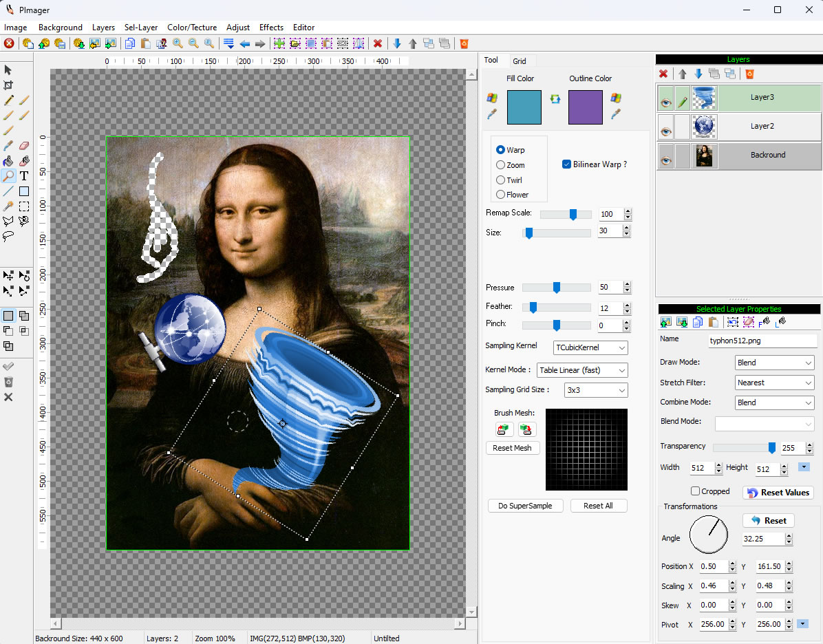823x644 pixels.
Task: Select the filled rectangle shape tool
Action: (x=24, y=191)
